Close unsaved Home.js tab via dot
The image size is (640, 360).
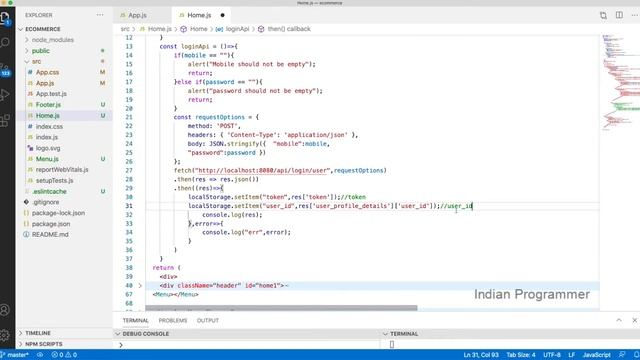click(222, 15)
